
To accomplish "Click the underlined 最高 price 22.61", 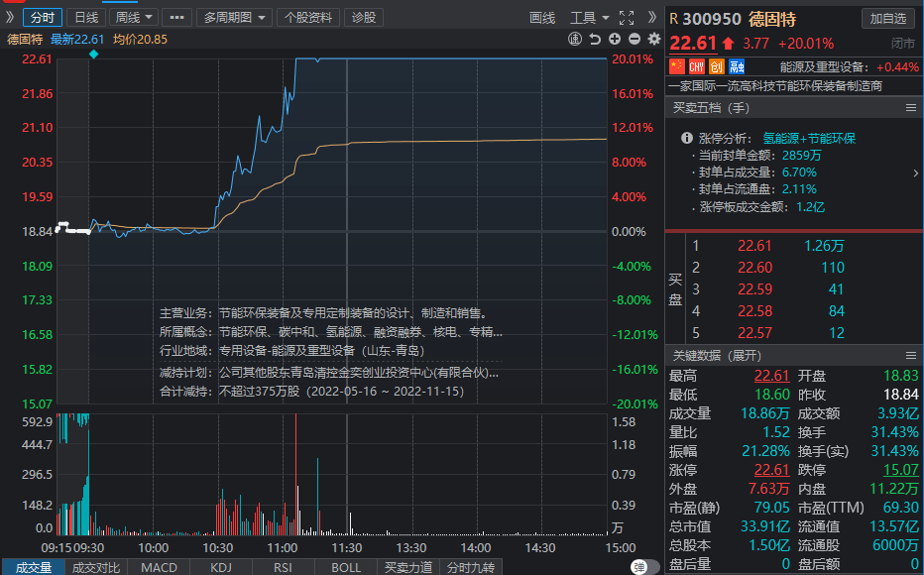I will pos(771,376).
